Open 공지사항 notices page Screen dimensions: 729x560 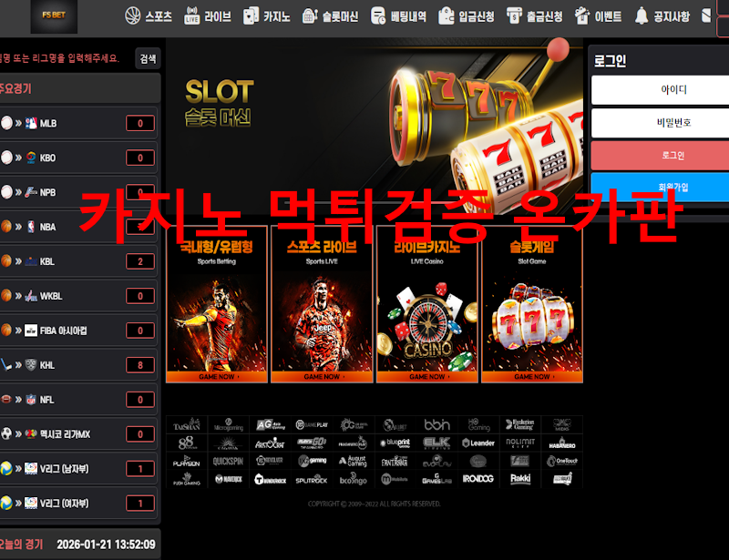click(662, 16)
